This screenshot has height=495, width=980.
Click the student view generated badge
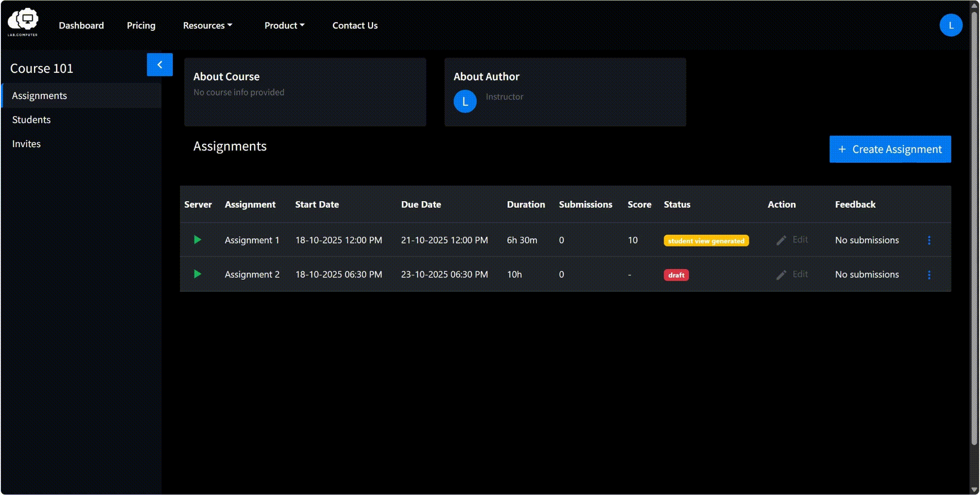(706, 241)
